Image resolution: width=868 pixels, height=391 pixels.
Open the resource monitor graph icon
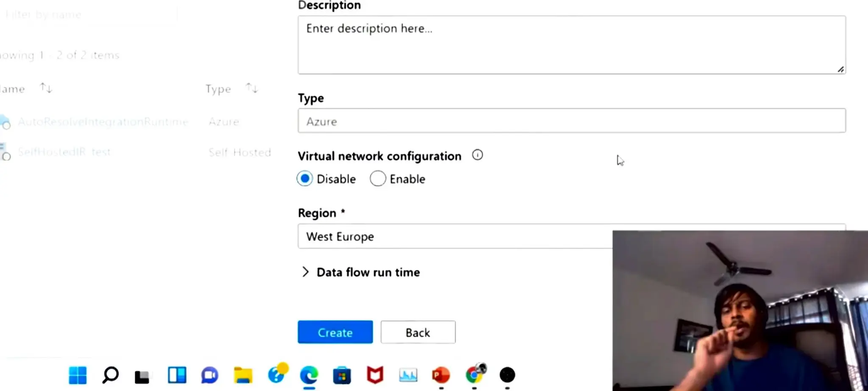tap(408, 375)
